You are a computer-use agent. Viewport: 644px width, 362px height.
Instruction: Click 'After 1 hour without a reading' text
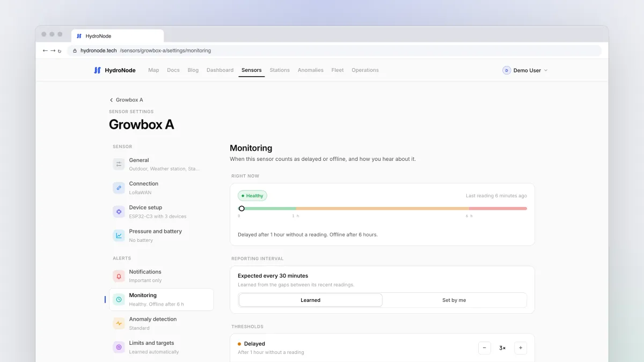pos(271,352)
